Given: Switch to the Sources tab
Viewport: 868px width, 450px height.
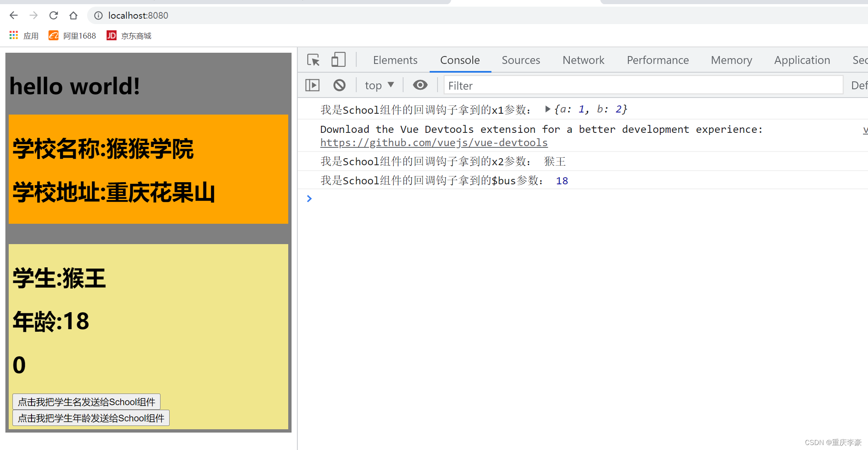Looking at the screenshot, I should pos(521,60).
